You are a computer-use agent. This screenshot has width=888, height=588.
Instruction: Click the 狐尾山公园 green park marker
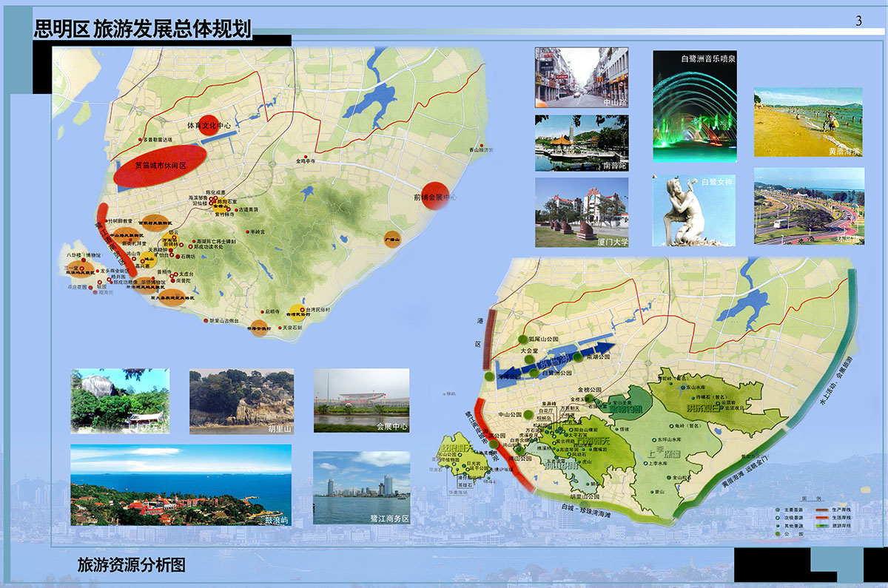[522, 339]
